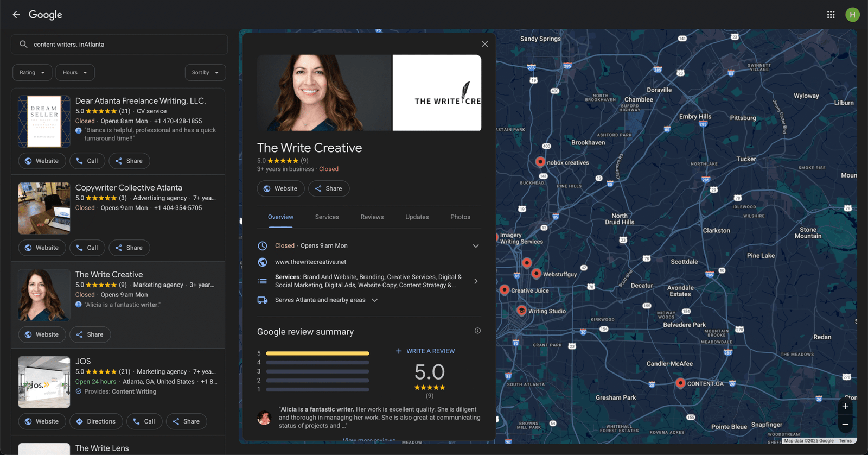868x455 pixels.
Task: Zoom in on the map
Action: click(x=845, y=406)
